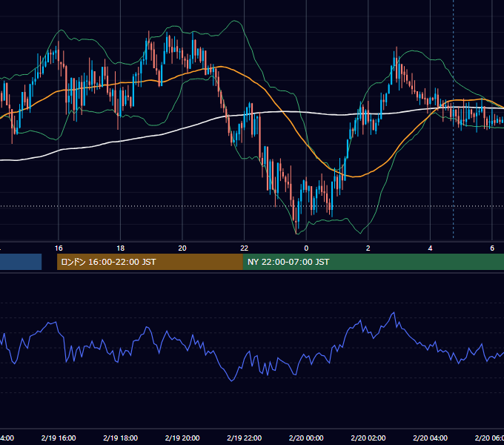Click the upper axis hour label 0
The image size is (504, 445).
306,248
